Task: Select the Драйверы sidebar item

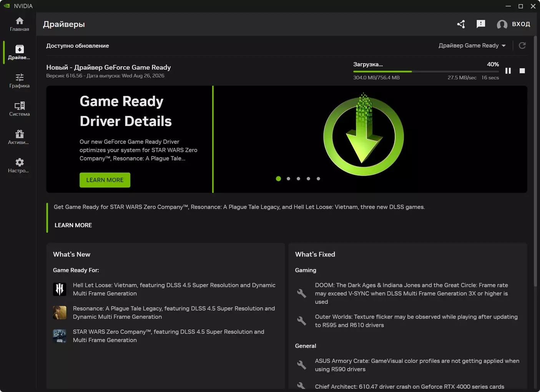Action: point(19,53)
